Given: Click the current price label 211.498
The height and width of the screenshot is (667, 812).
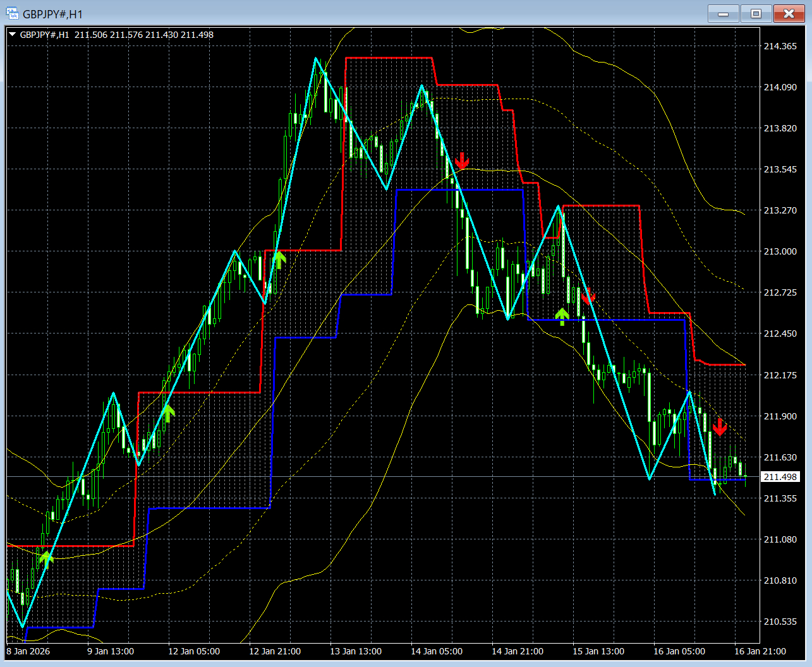Looking at the screenshot, I should click(x=780, y=477).
